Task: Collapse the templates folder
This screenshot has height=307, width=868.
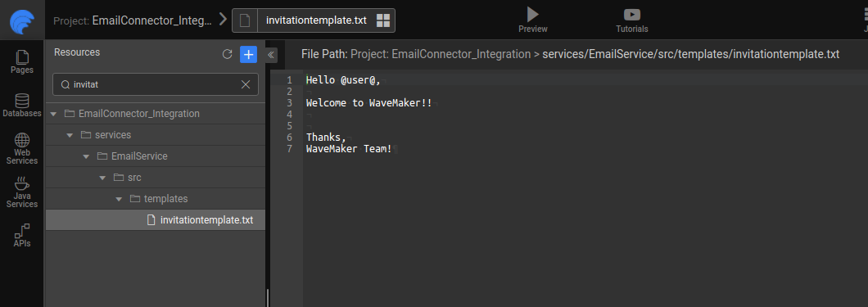Action: [119, 199]
